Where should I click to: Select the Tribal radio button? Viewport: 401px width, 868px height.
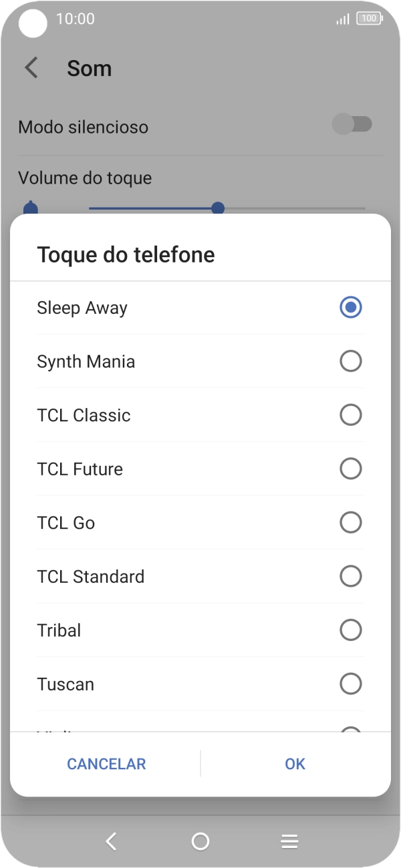(x=351, y=630)
